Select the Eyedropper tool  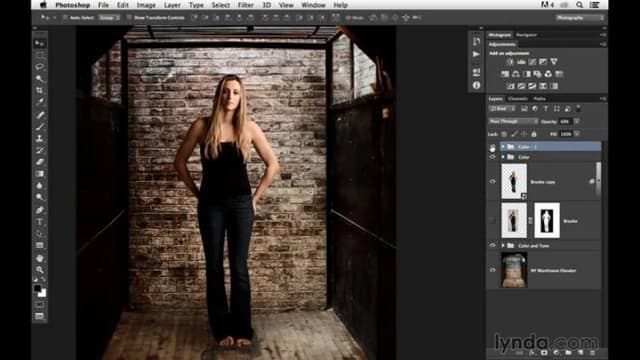[x=40, y=102]
